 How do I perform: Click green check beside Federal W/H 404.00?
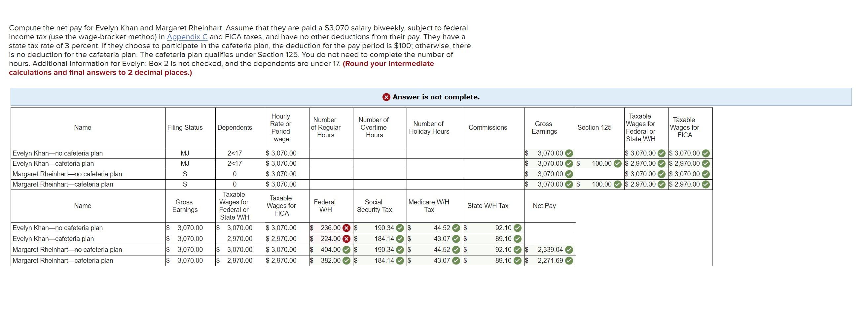click(346, 250)
